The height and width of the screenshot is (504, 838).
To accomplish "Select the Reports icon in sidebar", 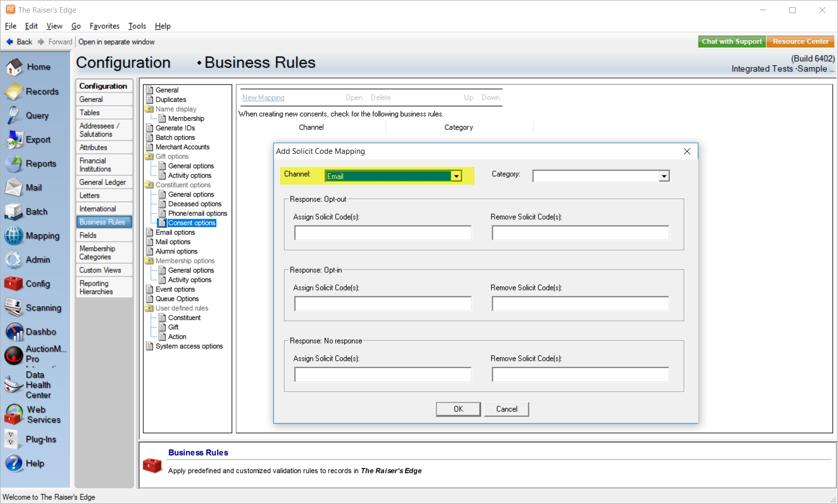I will [x=14, y=164].
